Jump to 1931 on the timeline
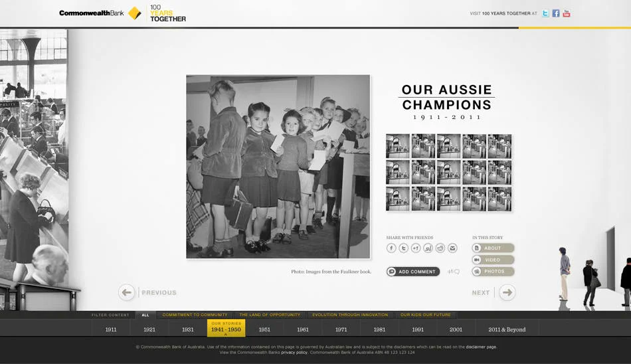 [187, 329]
